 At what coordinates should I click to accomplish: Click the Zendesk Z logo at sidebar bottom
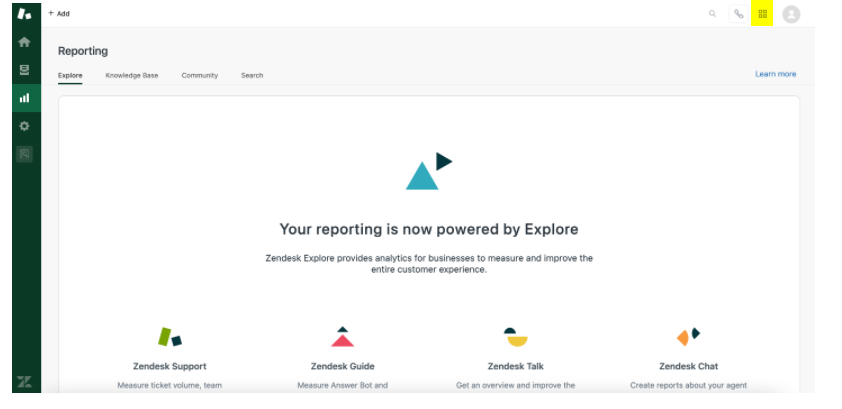pyautogui.click(x=25, y=381)
